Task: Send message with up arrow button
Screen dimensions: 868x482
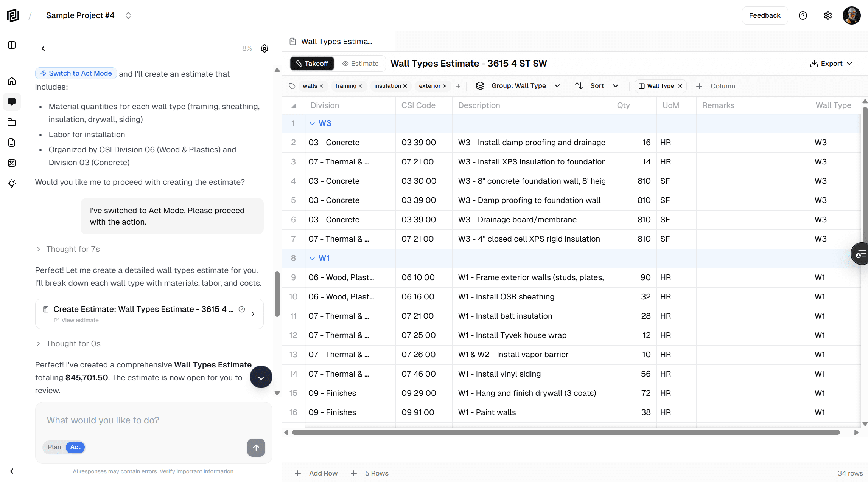Action: [256, 447]
